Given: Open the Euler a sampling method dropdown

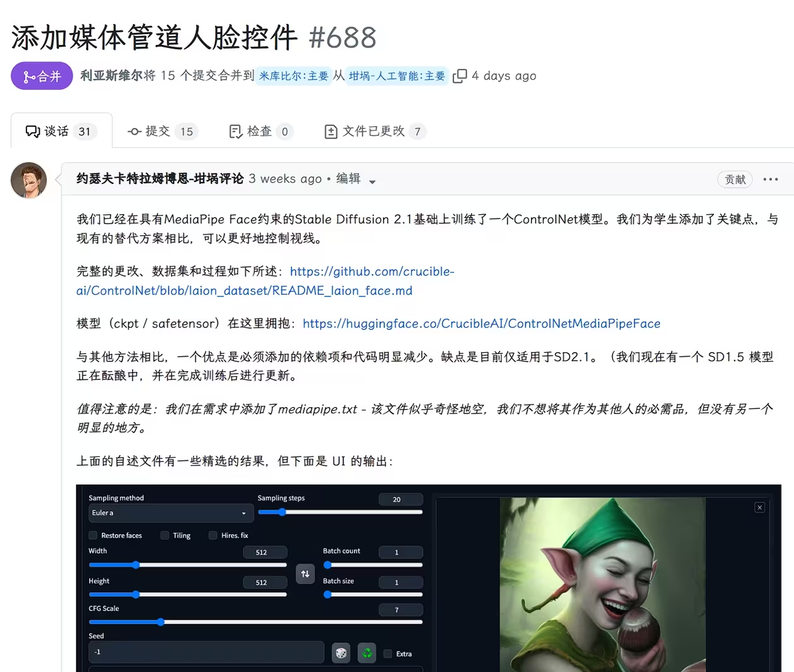Looking at the screenshot, I should click(170, 513).
